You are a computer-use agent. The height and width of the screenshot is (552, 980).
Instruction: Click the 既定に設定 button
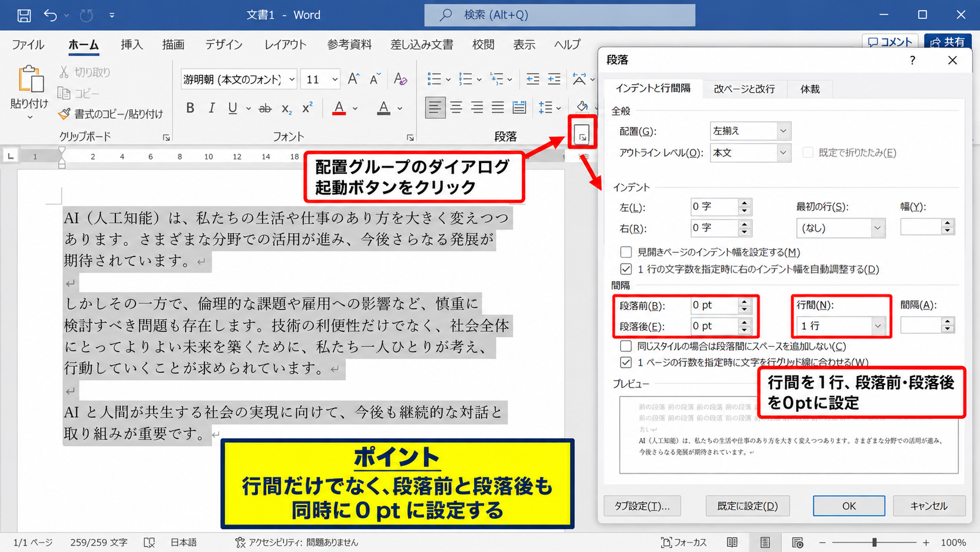[x=747, y=506]
